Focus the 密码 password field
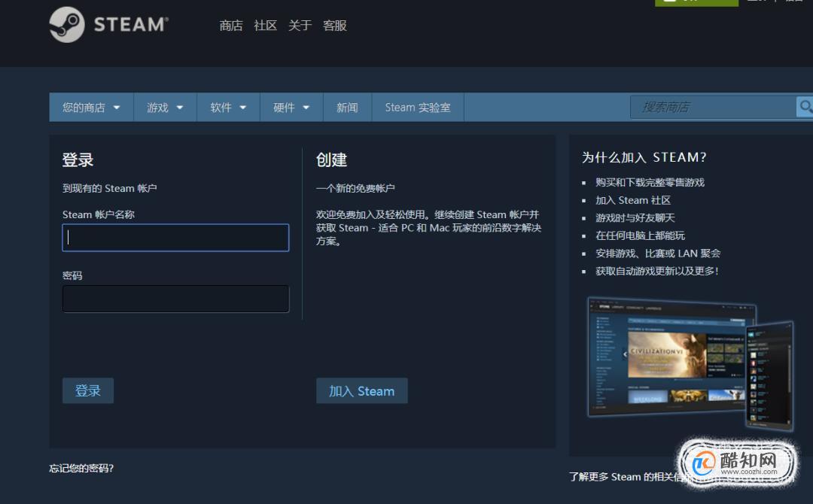813x504 pixels. pyautogui.click(x=175, y=299)
